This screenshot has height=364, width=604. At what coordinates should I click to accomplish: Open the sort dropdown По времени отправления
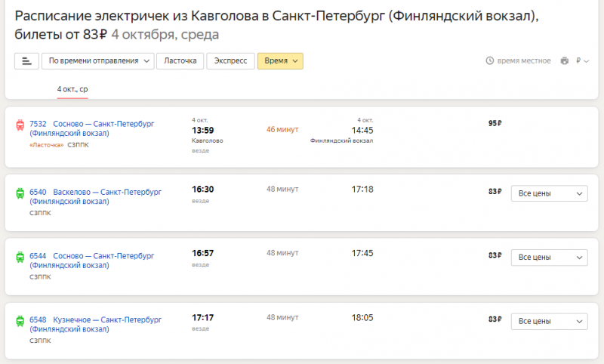[x=97, y=61]
